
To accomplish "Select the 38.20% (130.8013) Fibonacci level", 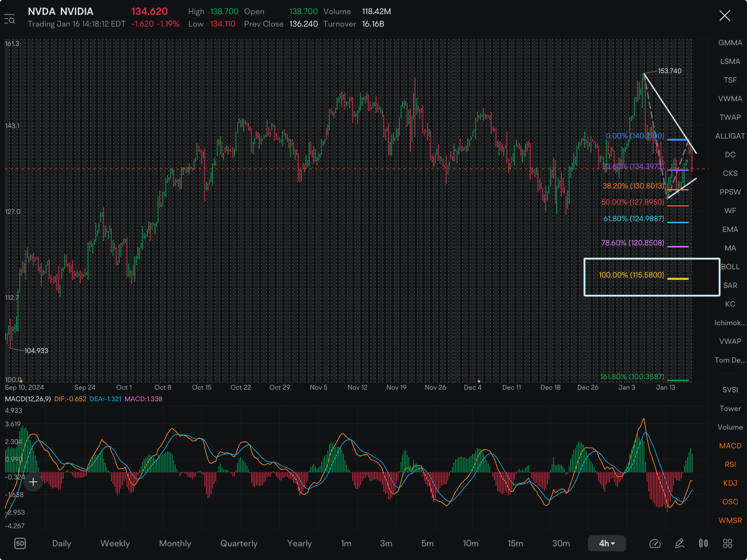I will [634, 186].
